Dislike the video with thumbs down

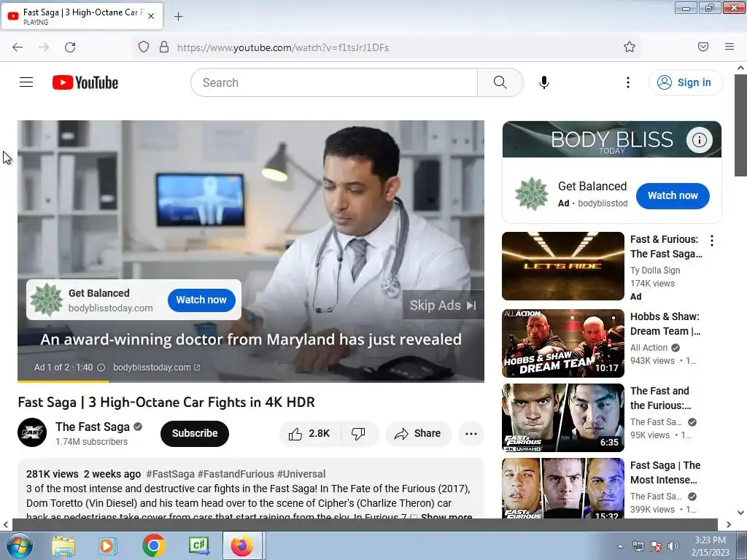(x=358, y=433)
